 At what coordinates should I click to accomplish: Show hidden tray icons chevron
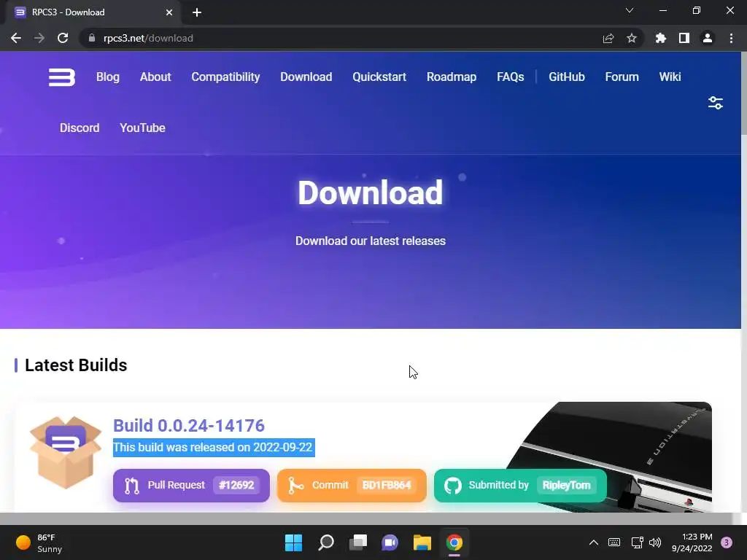pos(594,542)
